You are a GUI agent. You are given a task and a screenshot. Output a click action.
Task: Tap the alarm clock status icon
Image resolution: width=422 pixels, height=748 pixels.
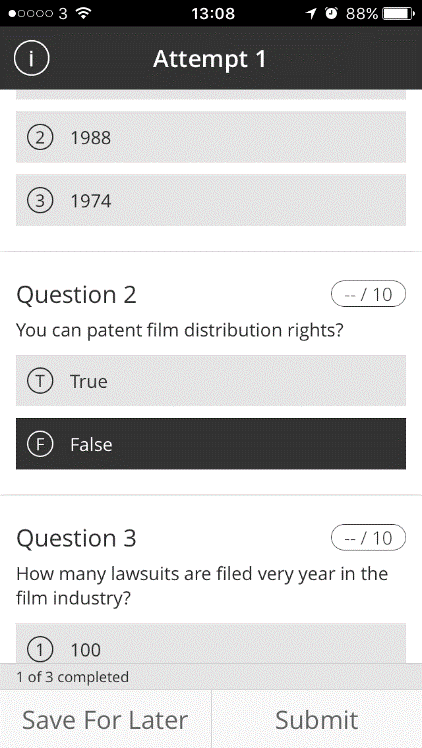(x=331, y=13)
